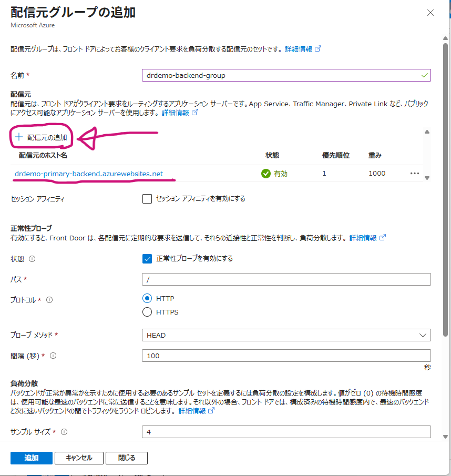The width and height of the screenshot is (451, 476).
Task: Open プローブ メソッド HEAD dropdown
Action: (286, 335)
